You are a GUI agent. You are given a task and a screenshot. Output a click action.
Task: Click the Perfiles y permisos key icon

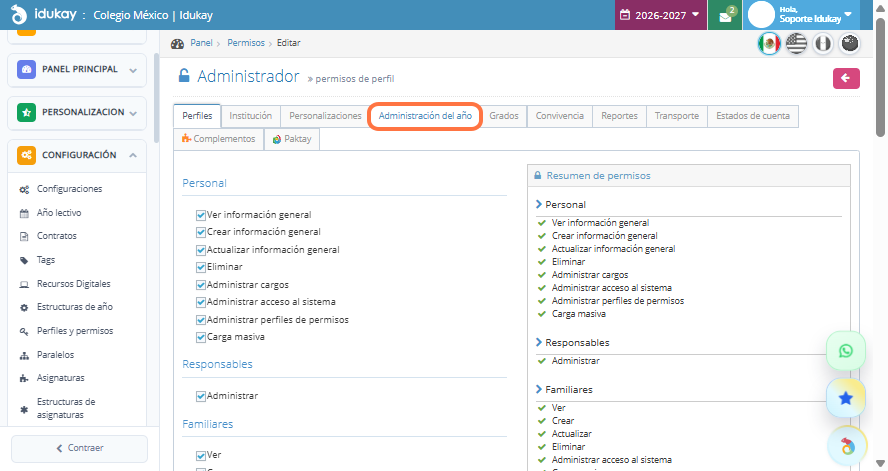coord(24,331)
